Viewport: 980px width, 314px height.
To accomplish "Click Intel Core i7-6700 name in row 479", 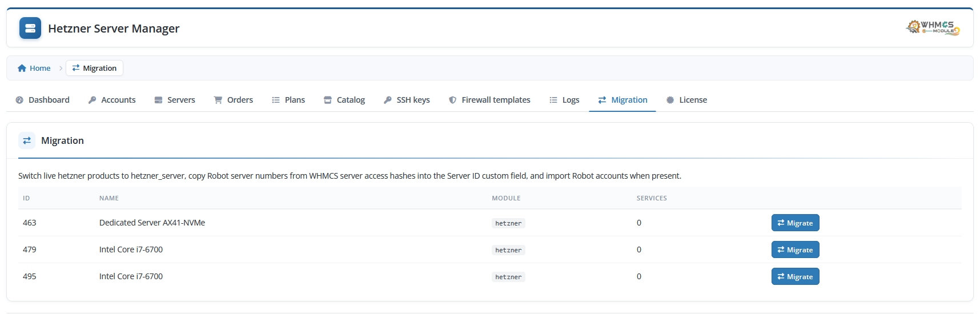I will [131, 249].
